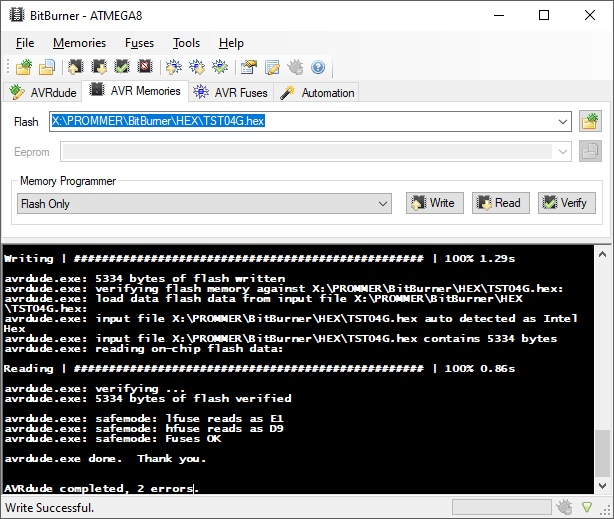
Task: Click the read memory chip toolbar icon
Action: tap(99, 67)
